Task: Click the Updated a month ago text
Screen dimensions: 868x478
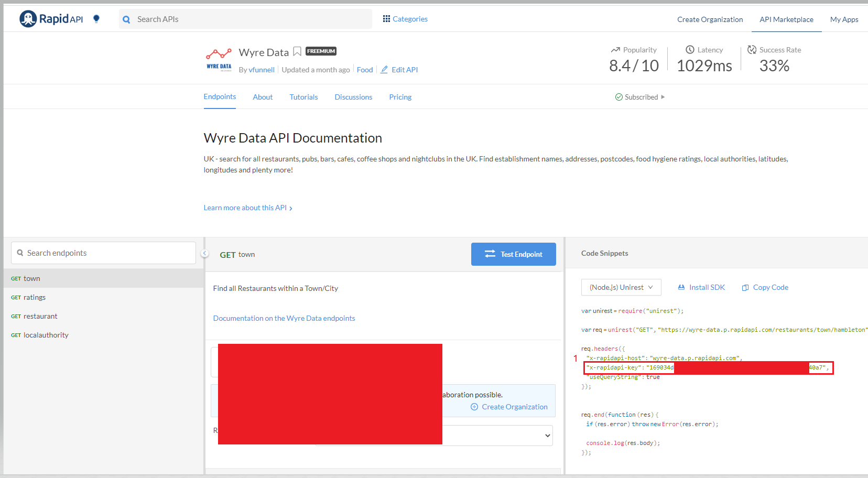Action: point(316,70)
